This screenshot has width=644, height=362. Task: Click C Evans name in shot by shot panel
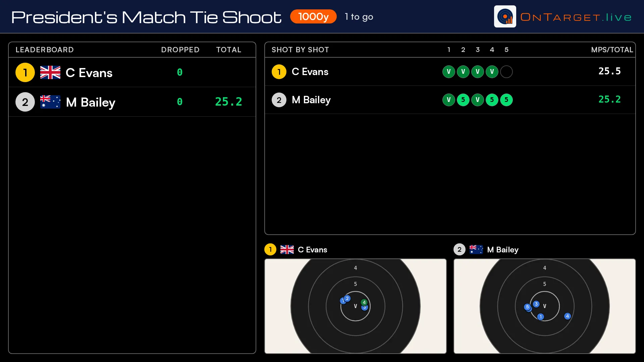click(310, 72)
